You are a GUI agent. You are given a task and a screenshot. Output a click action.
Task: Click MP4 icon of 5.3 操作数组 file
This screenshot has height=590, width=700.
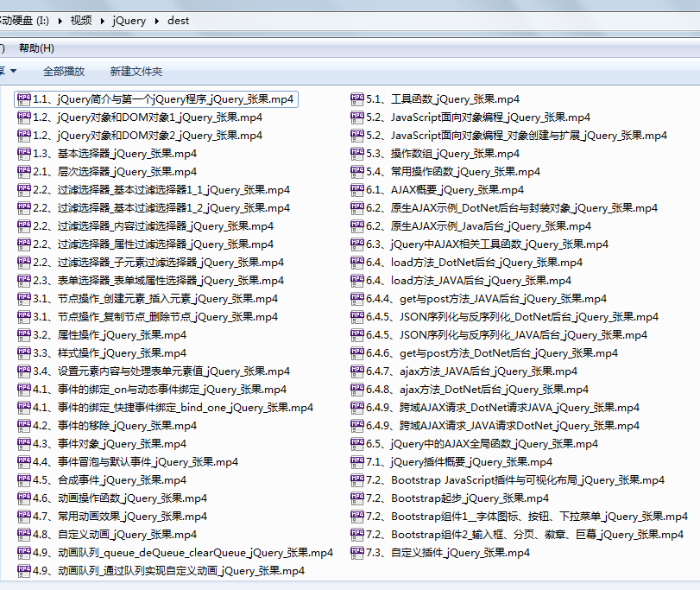coord(357,154)
